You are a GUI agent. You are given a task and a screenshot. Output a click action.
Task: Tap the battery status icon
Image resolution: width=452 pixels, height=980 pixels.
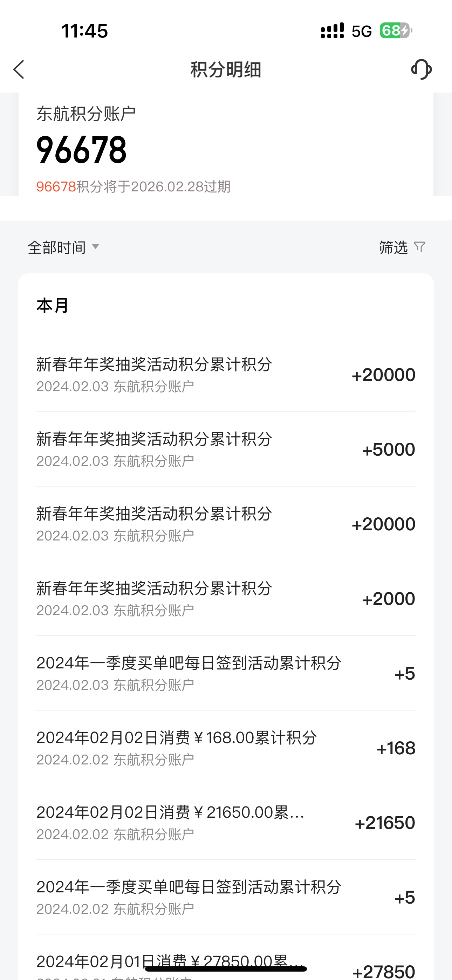point(396,31)
